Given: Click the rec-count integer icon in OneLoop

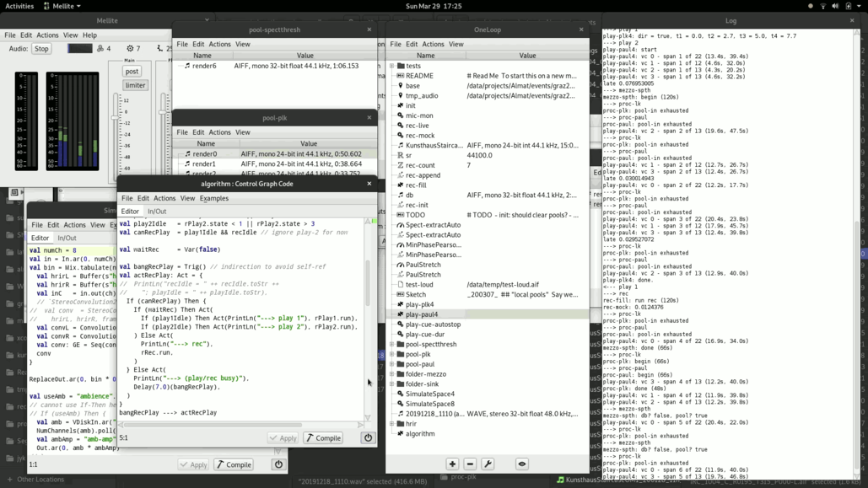Looking at the screenshot, I should [401, 165].
